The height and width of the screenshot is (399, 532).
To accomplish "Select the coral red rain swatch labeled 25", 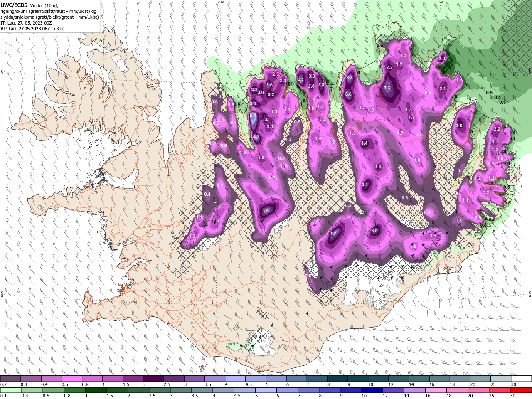I will 500,390.
